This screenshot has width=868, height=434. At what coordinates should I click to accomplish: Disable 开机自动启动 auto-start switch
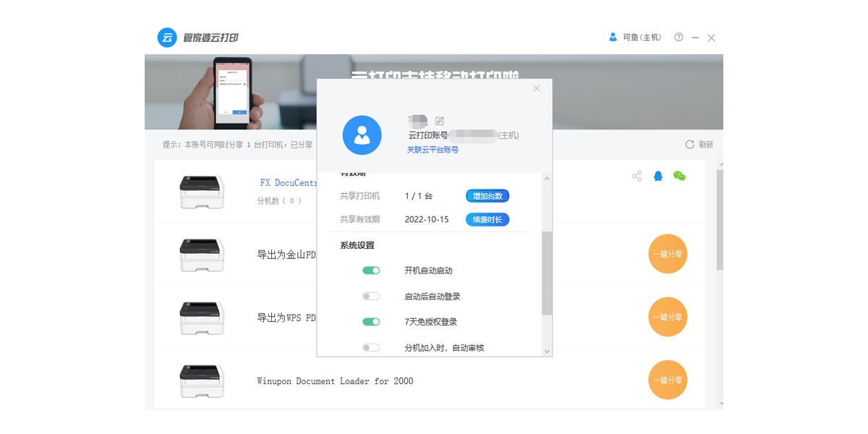click(x=371, y=270)
